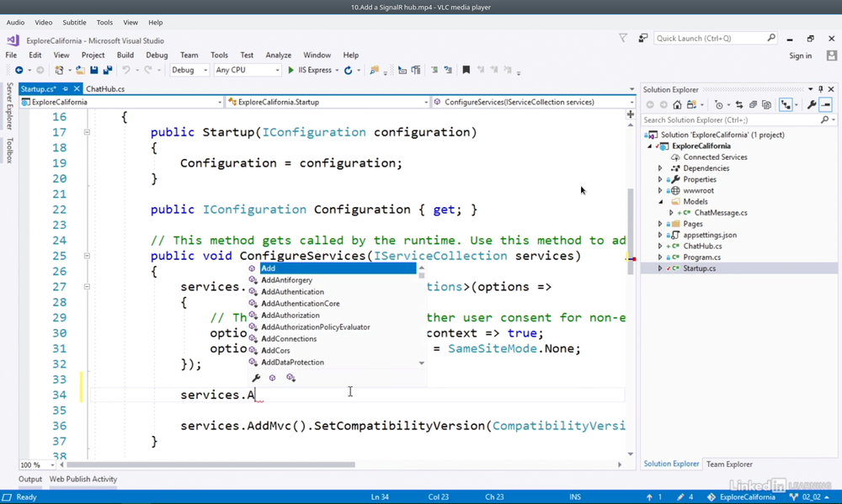Click the Save All toolbar icon
Screen dimensions: 842x504
click(108, 71)
